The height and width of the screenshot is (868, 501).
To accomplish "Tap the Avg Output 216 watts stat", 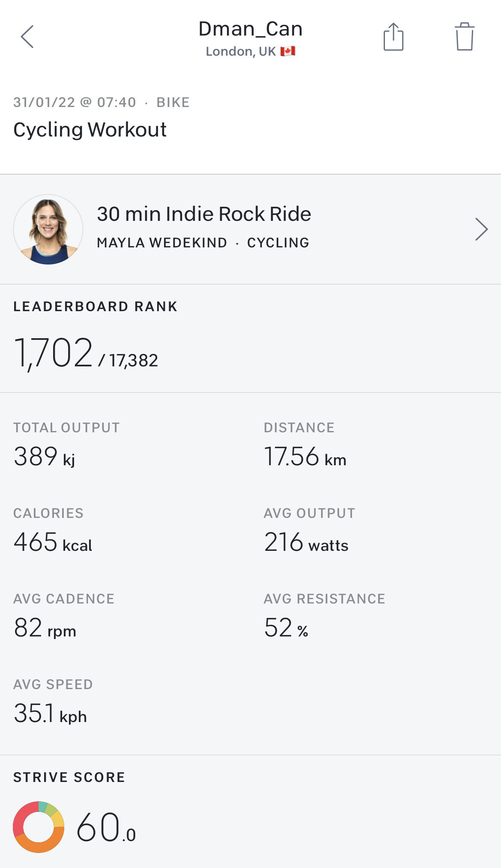I will tap(306, 542).
